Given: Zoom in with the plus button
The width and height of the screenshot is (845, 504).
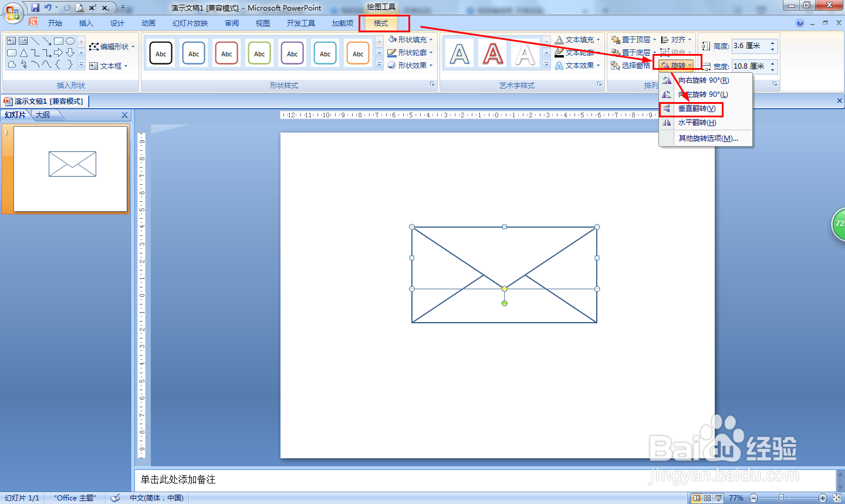Looking at the screenshot, I should (x=823, y=498).
